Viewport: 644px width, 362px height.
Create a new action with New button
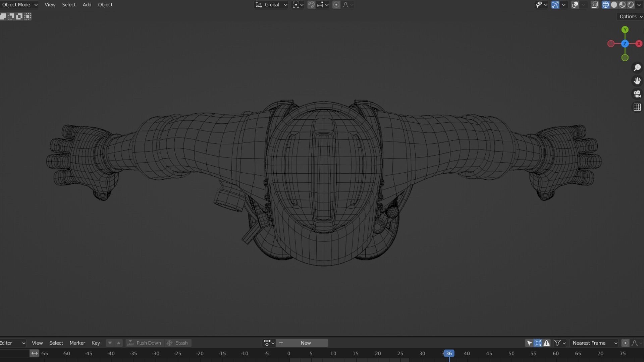click(302, 343)
